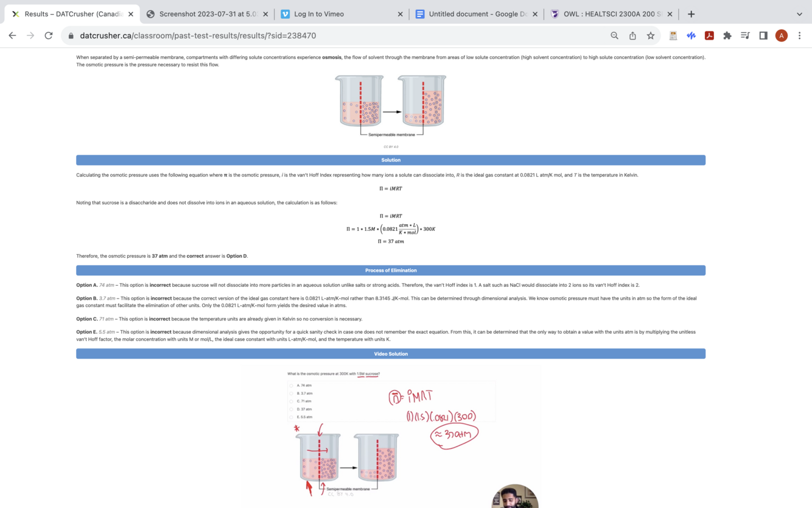Click the blue Solution header bar

point(391,160)
